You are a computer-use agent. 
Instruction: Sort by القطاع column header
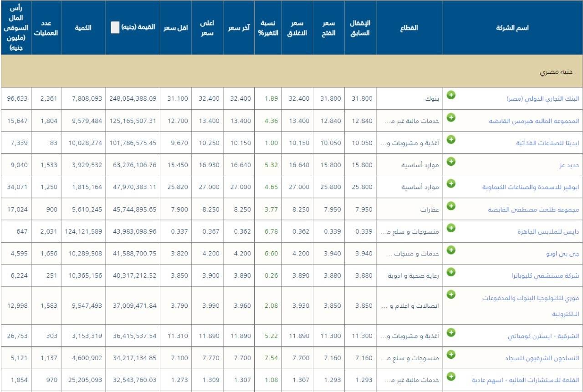[409, 28]
